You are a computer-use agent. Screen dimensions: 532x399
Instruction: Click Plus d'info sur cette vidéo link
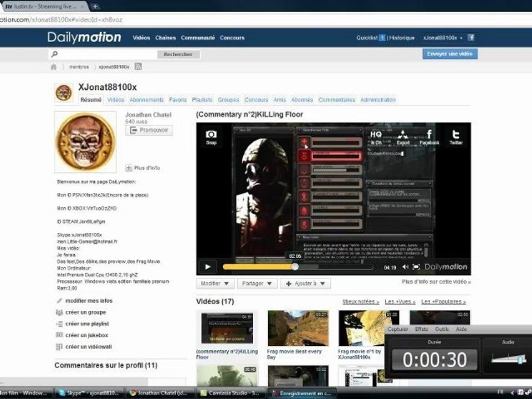436,282
